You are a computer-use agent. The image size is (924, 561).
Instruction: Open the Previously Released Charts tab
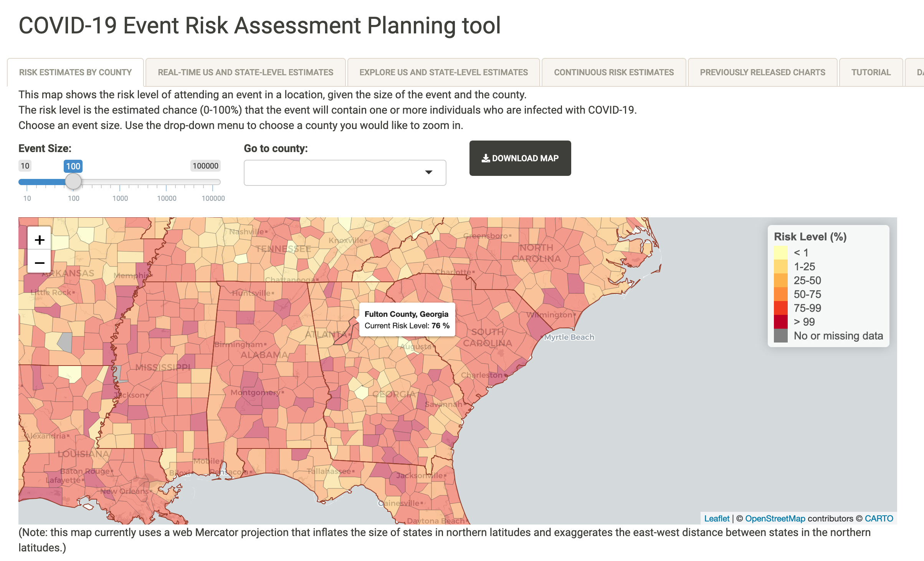click(x=762, y=72)
